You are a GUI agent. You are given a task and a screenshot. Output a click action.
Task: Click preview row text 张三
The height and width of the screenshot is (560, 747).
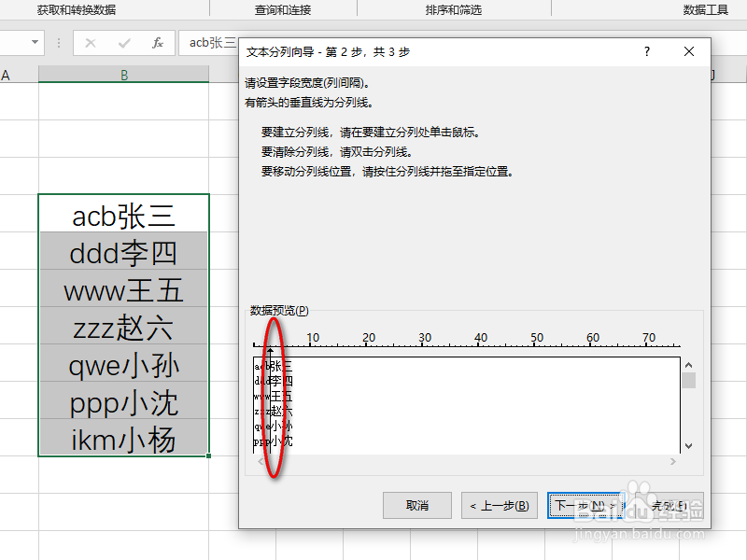point(282,366)
